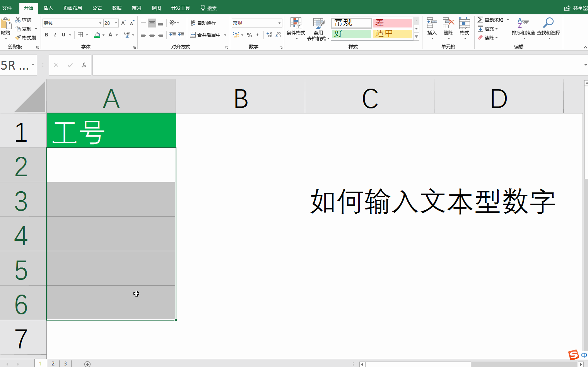Open the 文件 file tab
The width and height of the screenshot is (588, 367).
tap(7, 8)
